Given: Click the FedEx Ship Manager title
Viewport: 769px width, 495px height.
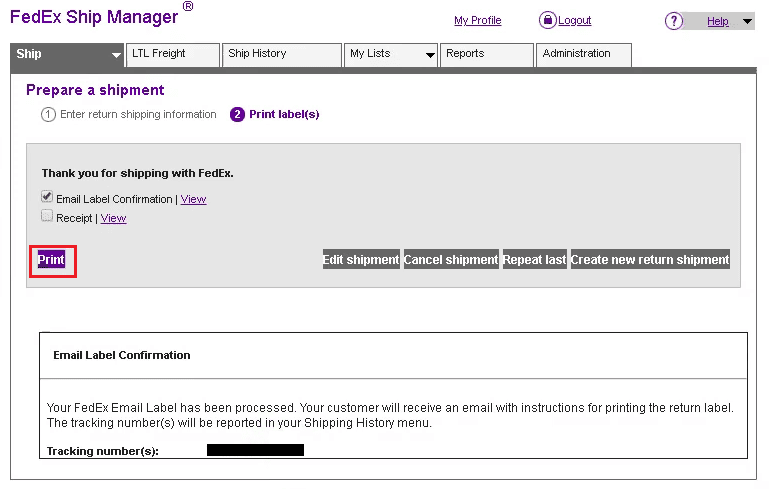Looking at the screenshot, I should point(94,17).
